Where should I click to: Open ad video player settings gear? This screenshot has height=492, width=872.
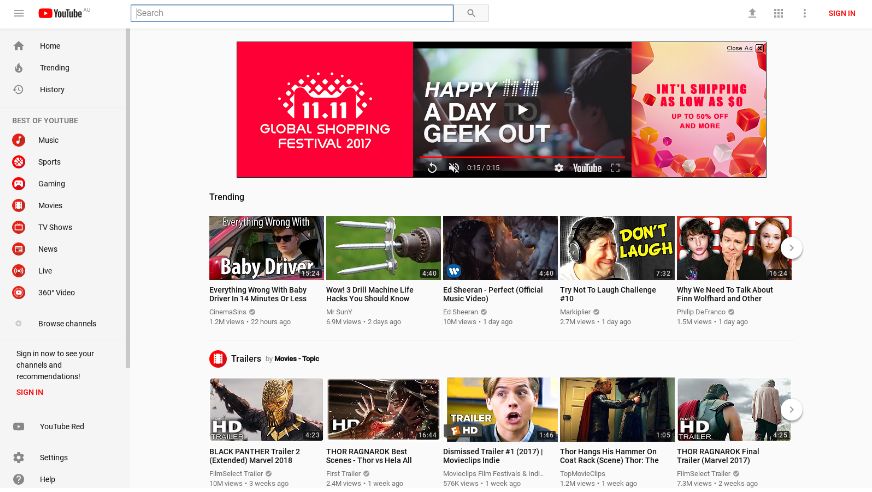coord(558,168)
